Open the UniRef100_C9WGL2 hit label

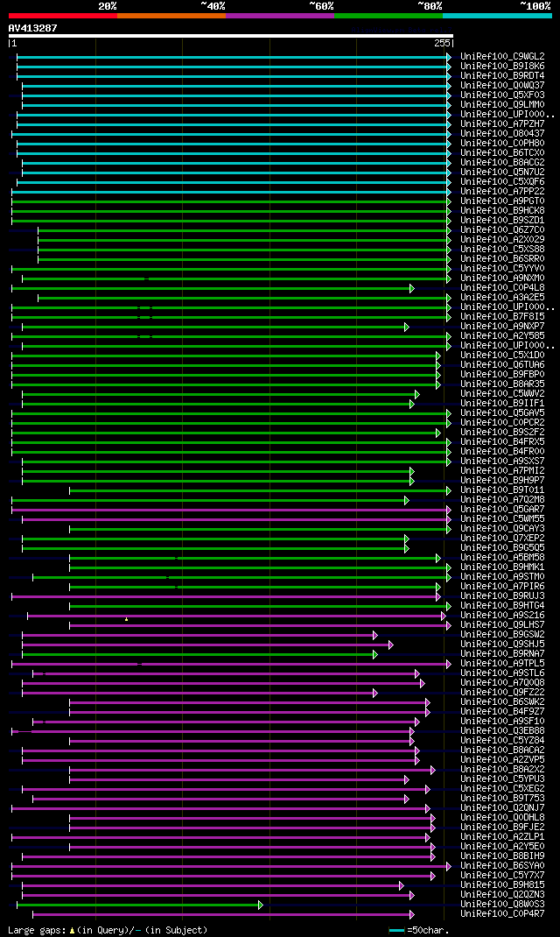(x=502, y=57)
